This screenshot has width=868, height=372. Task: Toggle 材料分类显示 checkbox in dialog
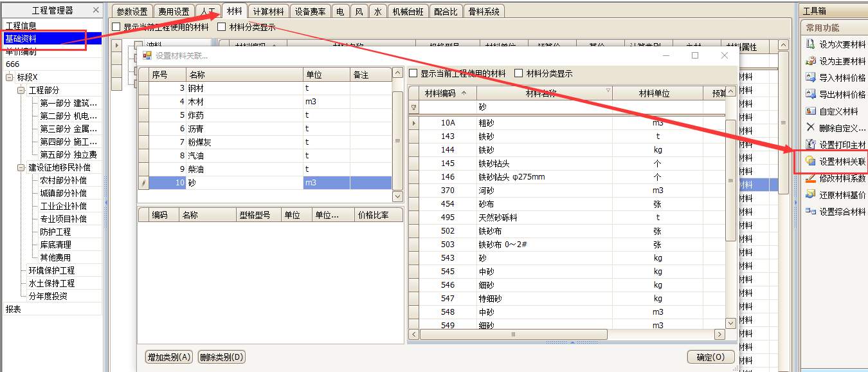519,73
